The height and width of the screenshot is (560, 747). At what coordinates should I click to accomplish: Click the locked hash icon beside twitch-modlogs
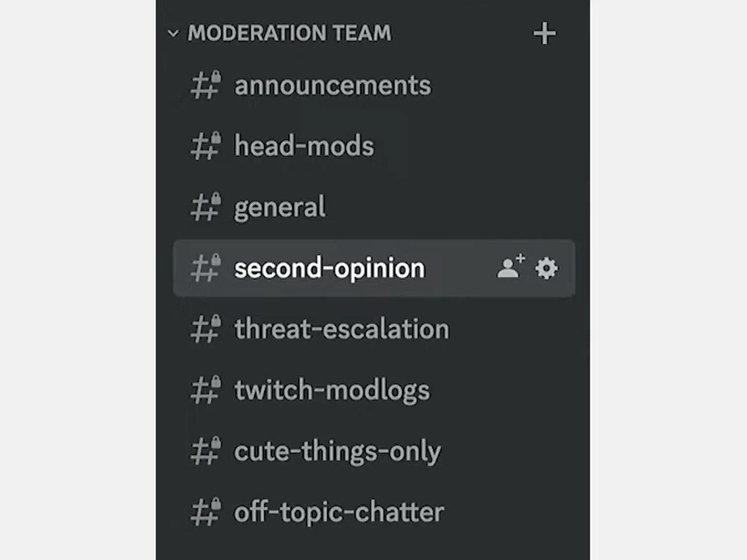[206, 390]
